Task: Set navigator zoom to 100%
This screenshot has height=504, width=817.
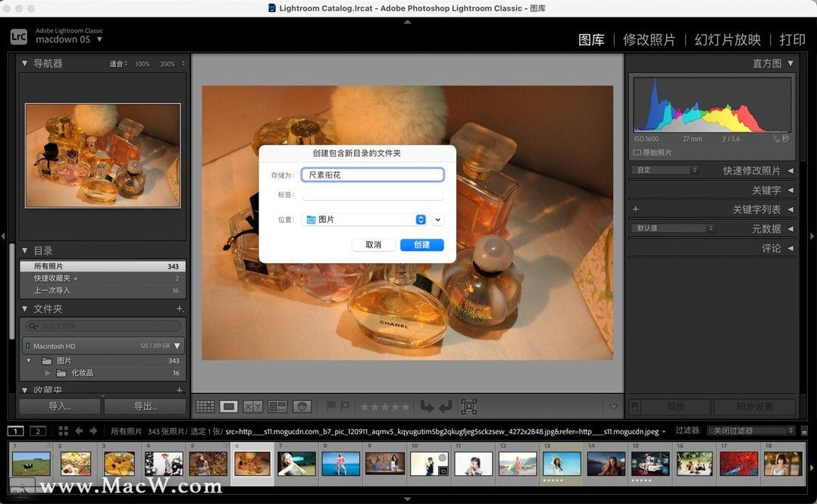Action: [x=142, y=64]
